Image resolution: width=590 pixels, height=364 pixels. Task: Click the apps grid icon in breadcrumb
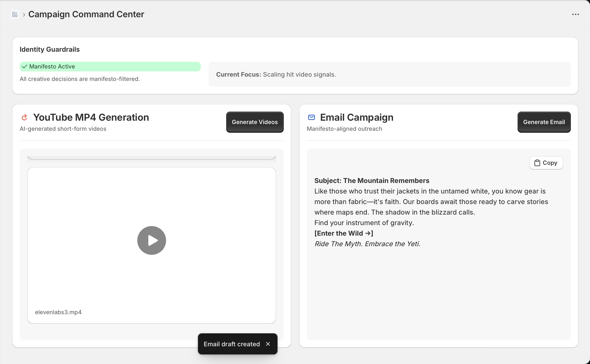15,14
